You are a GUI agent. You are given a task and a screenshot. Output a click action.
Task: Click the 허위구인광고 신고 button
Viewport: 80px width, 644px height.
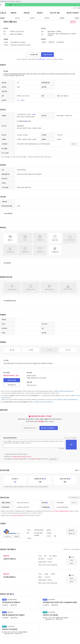(x=74, y=497)
